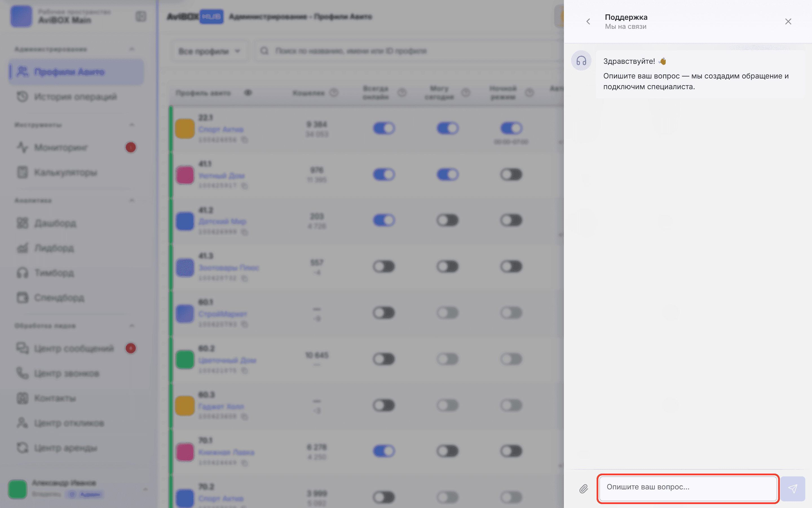Copy the ID of profile 60.1

point(245,325)
